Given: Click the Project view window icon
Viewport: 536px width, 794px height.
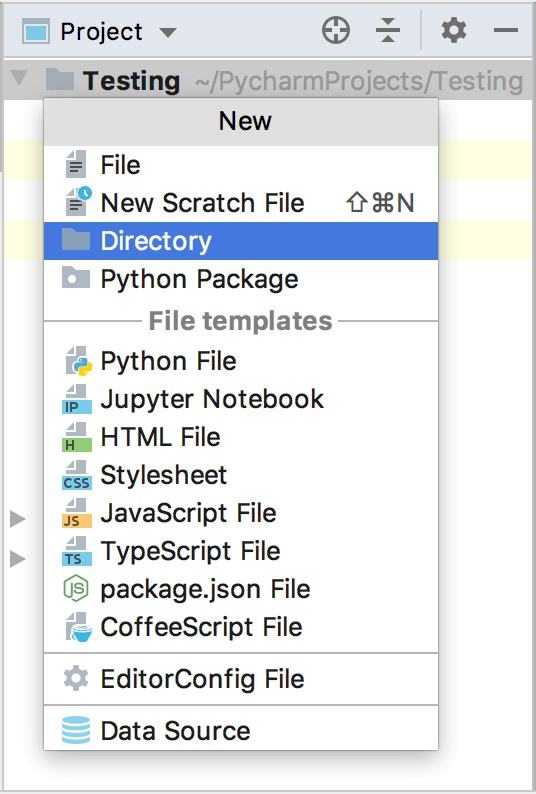Looking at the screenshot, I should pyautogui.click(x=36, y=31).
